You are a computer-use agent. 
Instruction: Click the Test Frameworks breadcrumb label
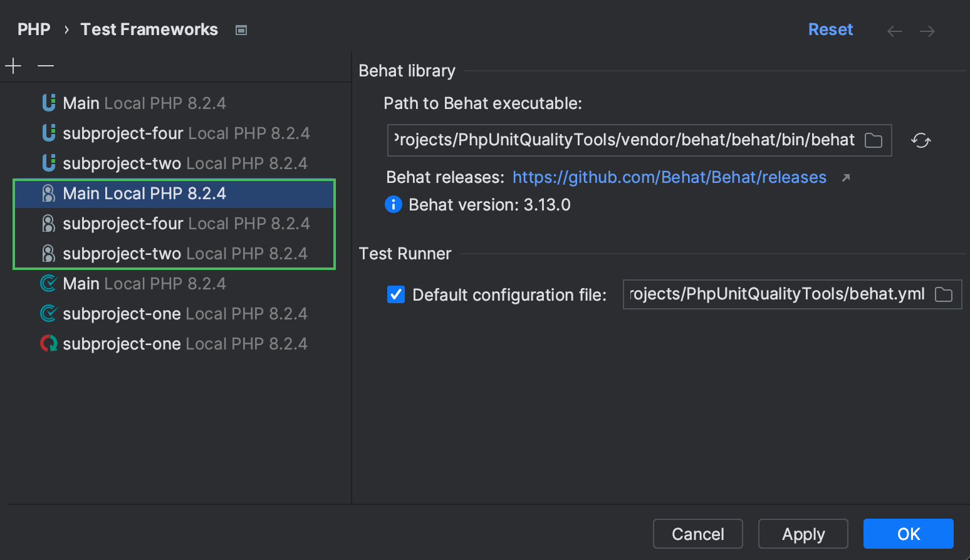click(149, 29)
